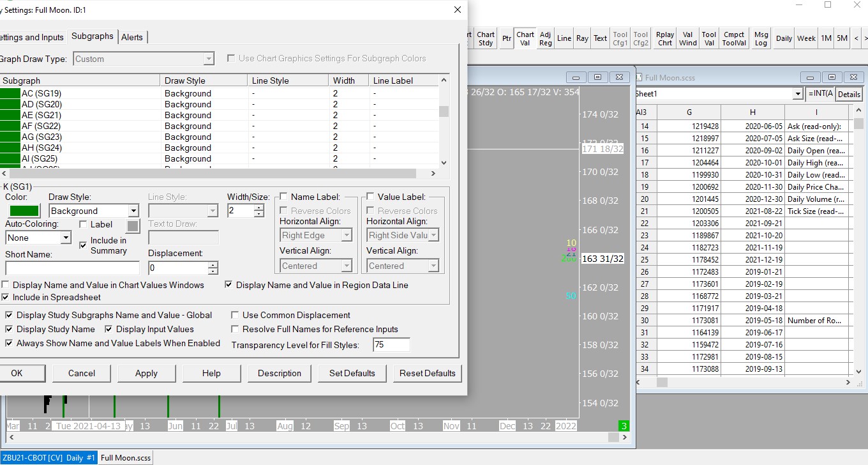Select the Line drawing tool
This screenshot has width=868, height=465.
click(x=564, y=39)
